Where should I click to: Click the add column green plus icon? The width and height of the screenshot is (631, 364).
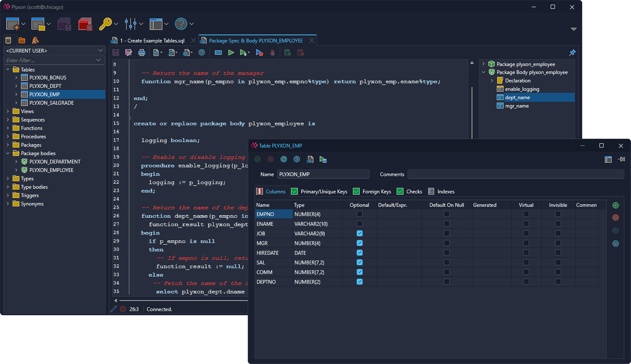tap(615, 206)
